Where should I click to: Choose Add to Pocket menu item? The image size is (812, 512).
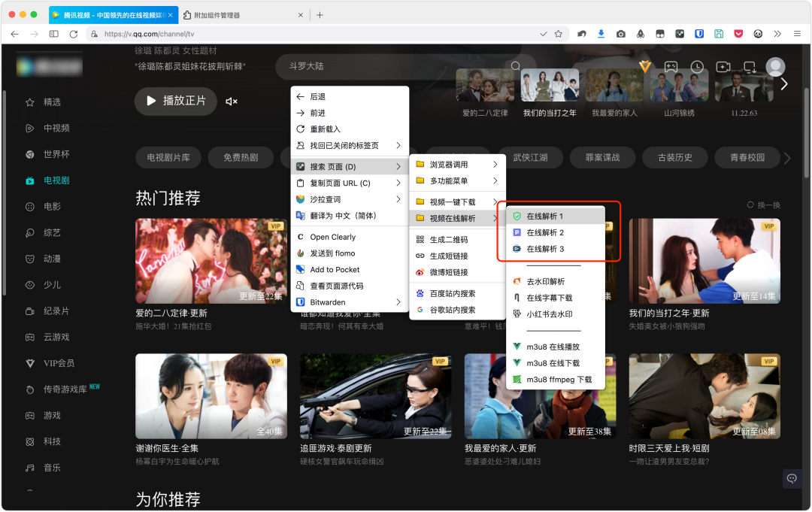pyautogui.click(x=350, y=270)
